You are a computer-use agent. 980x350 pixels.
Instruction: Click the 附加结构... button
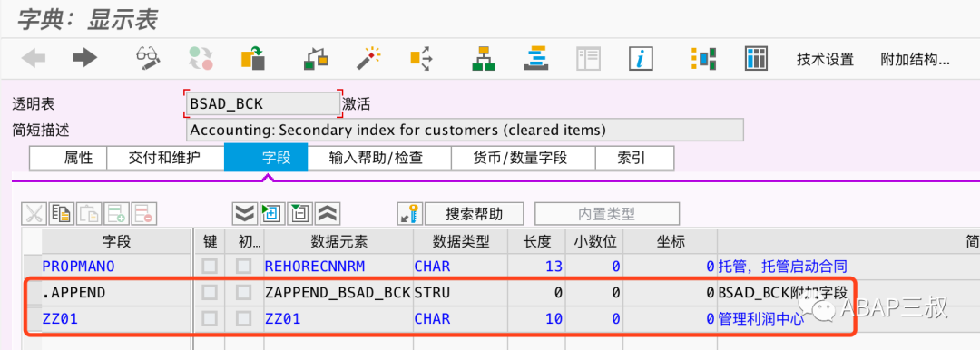tap(915, 60)
